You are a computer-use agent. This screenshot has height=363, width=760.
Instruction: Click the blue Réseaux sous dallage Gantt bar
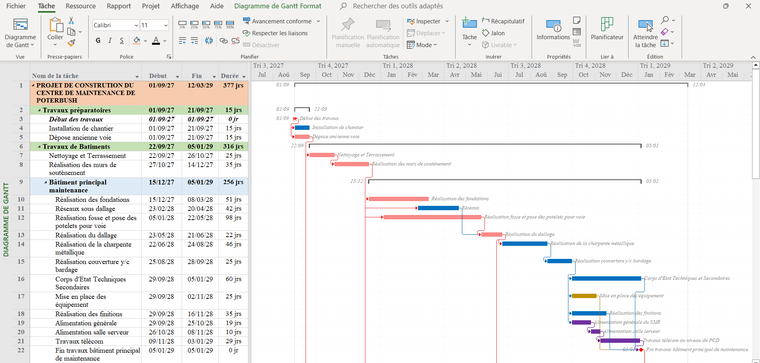point(438,208)
